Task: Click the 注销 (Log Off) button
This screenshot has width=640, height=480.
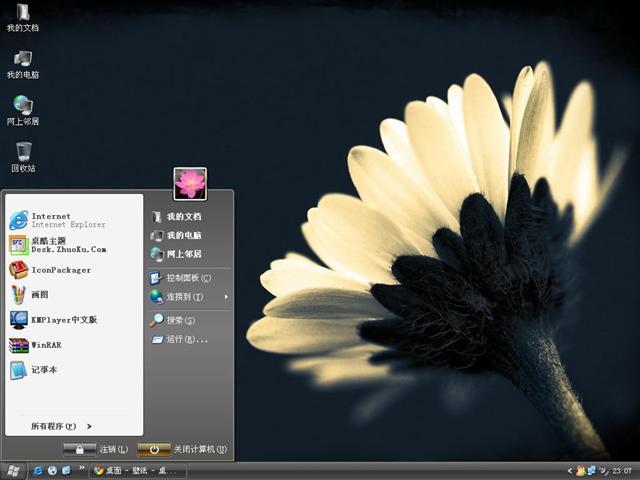Action: pyautogui.click(x=95, y=450)
